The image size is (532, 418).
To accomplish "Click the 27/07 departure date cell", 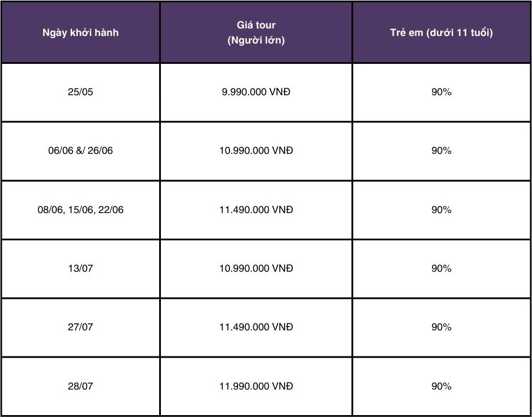I will (x=80, y=327).
